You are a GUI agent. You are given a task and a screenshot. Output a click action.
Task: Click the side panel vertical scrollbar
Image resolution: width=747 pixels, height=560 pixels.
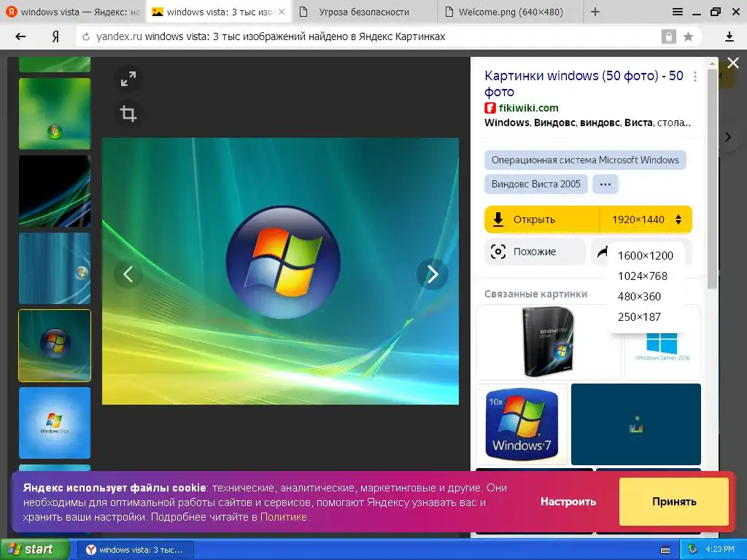[712, 179]
